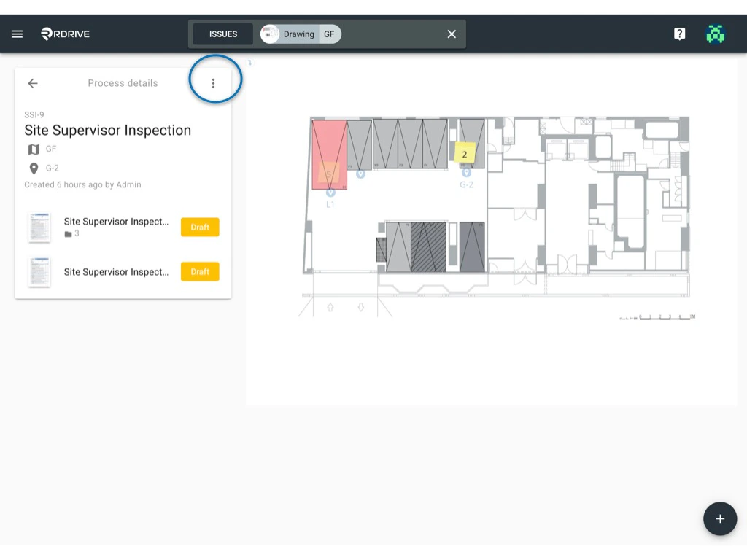Screen dimensions: 747x560
Task: Click the Draft badge of the first document
Action: click(x=200, y=227)
